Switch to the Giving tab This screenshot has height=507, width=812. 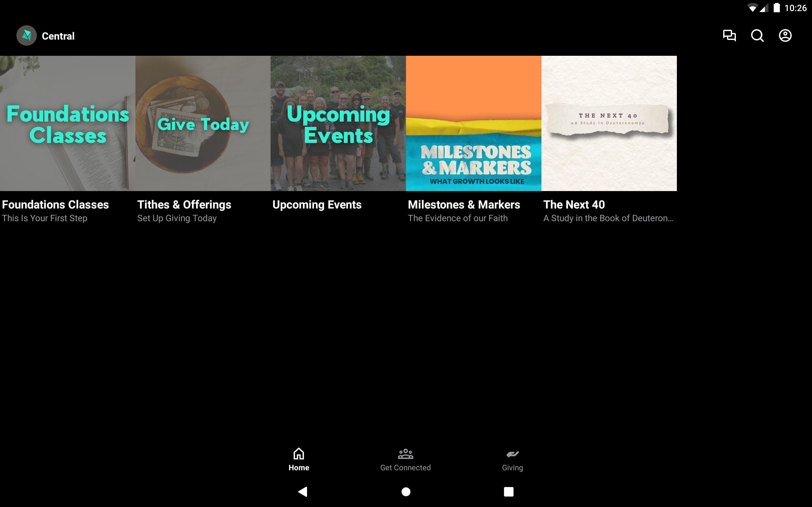click(512, 467)
